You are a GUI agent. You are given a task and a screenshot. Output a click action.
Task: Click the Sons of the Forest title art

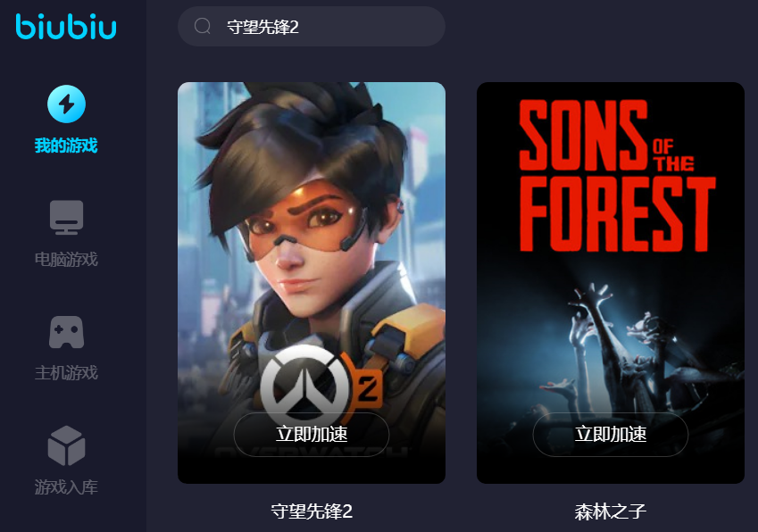click(x=616, y=176)
